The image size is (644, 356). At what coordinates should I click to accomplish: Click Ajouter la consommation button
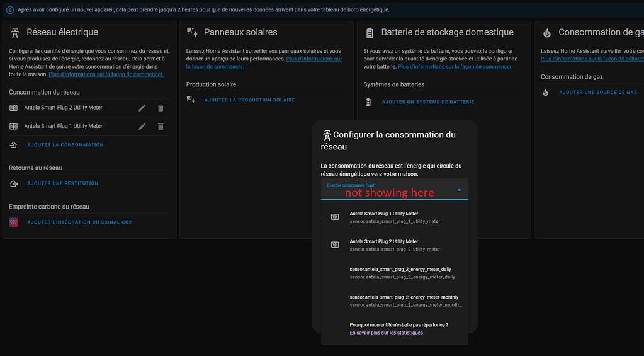65,145
